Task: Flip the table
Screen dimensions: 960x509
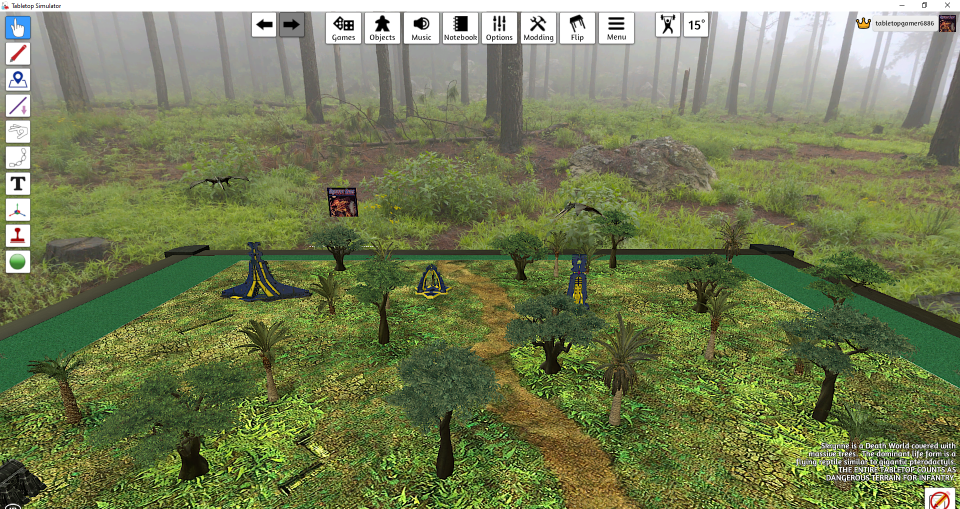Action: [x=577, y=28]
